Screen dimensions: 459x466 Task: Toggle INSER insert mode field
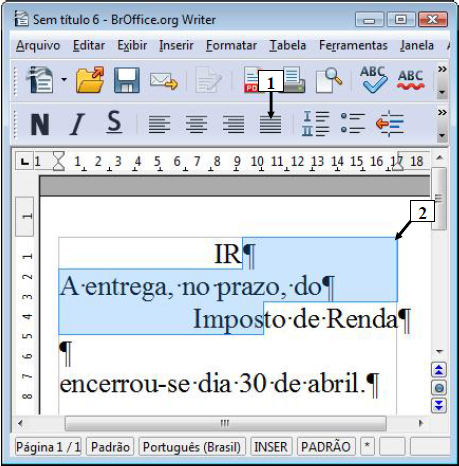(x=271, y=447)
